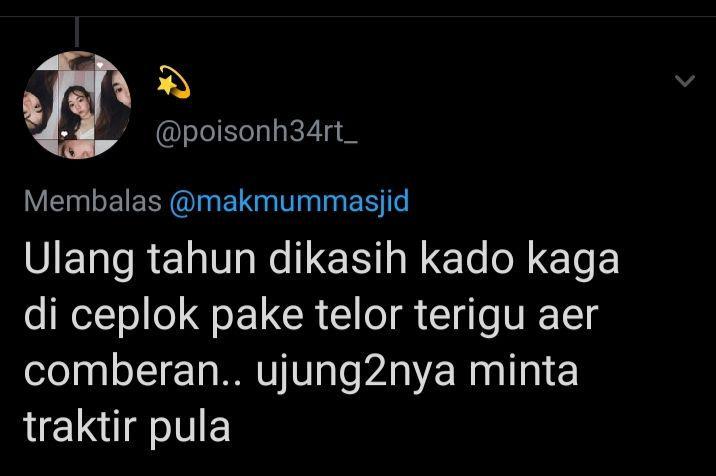Click the thread connector line above the avatar

coord(77,32)
